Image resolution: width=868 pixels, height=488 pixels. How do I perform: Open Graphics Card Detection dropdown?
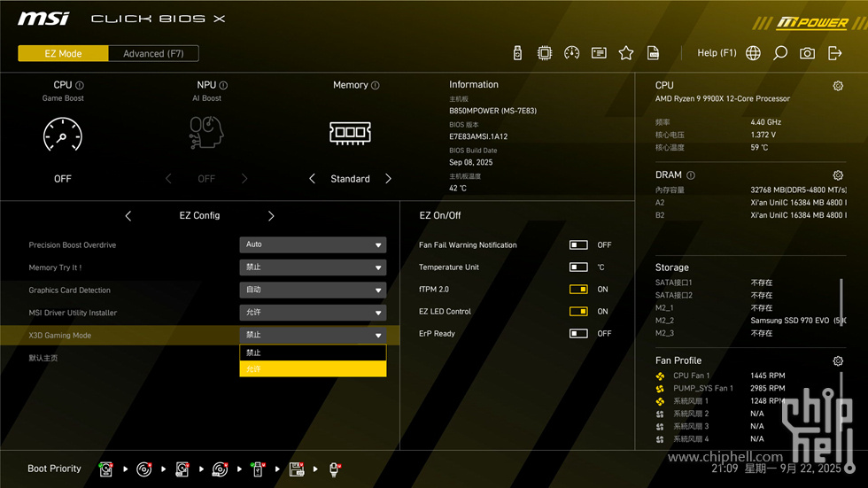[x=313, y=290]
